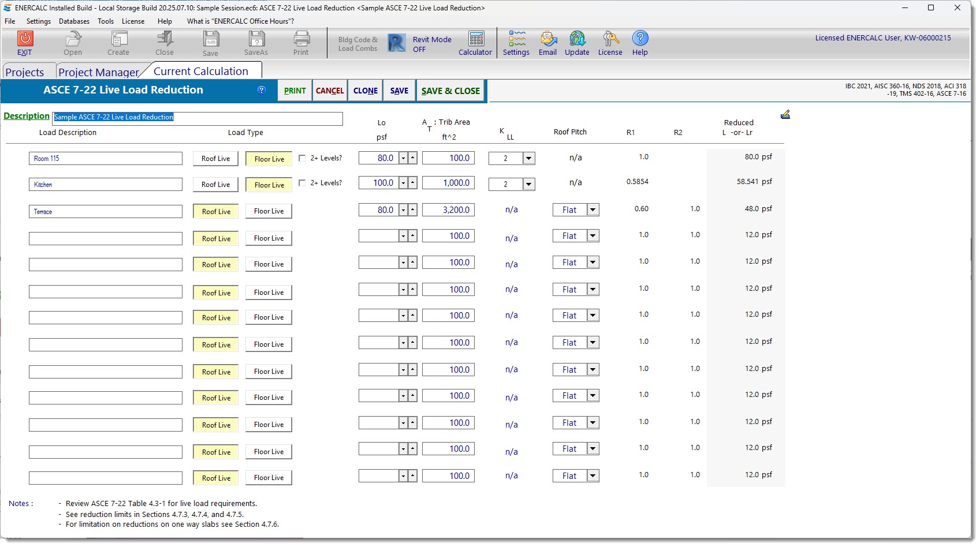
Task: Click SAVE & CLOSE button
Action: 450,91
